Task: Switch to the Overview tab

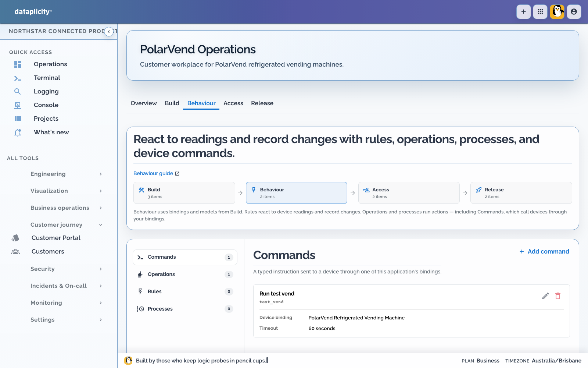Action: (144, 103)
